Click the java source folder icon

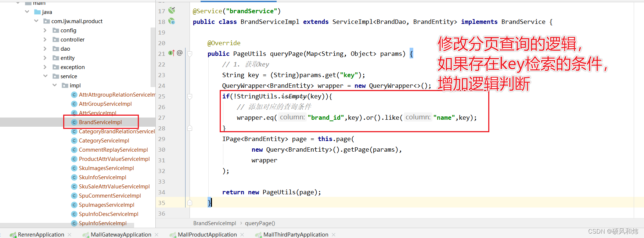pos(37,12)
